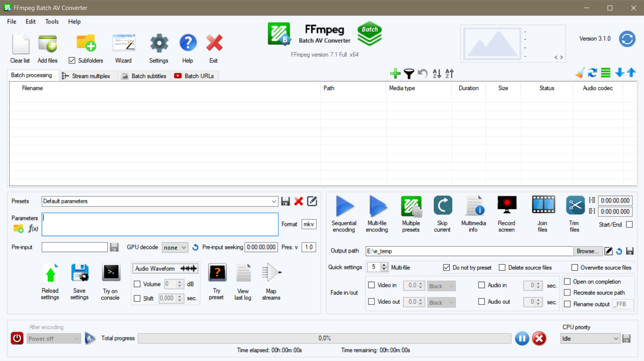Open the Video out fade color dropdown
This screenshot has width=644, height=361.
441,303
